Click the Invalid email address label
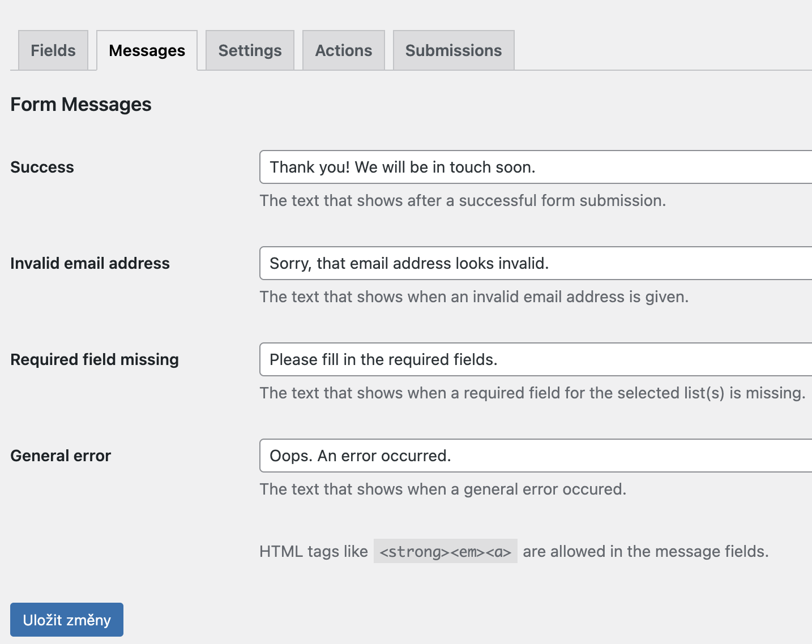This screenshot has width=812, height=644. 90,264
